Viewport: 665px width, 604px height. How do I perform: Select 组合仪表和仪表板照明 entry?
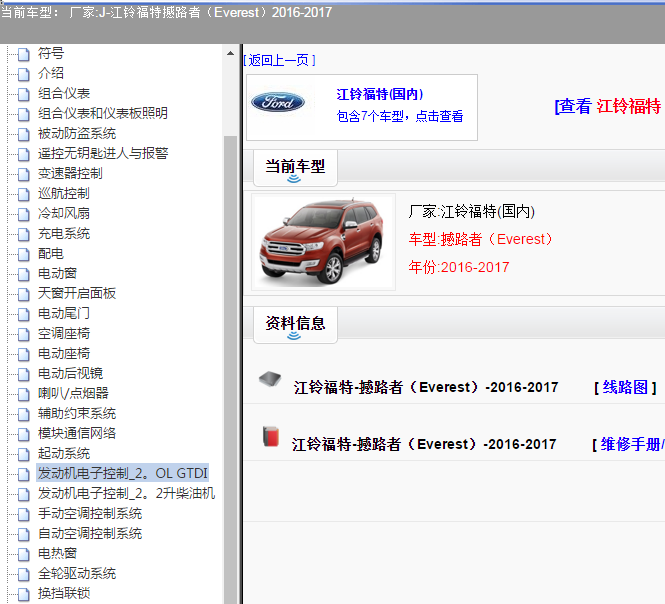(102, 113)
